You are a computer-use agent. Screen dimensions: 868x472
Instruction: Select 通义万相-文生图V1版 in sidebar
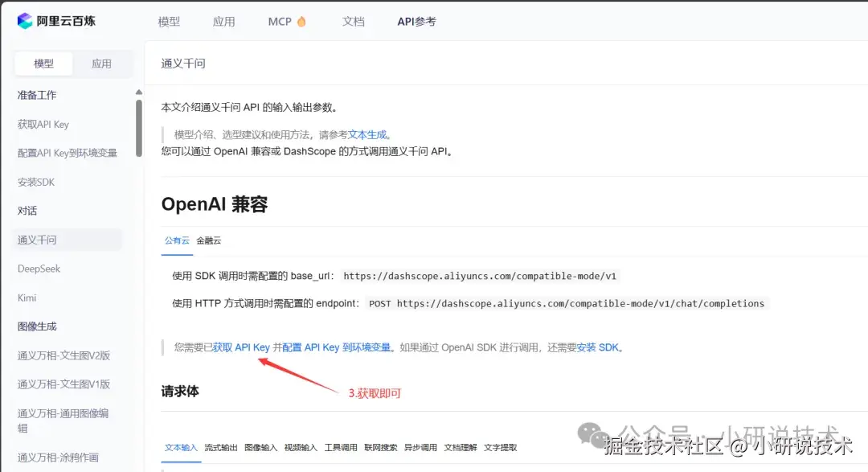[63, 384]
